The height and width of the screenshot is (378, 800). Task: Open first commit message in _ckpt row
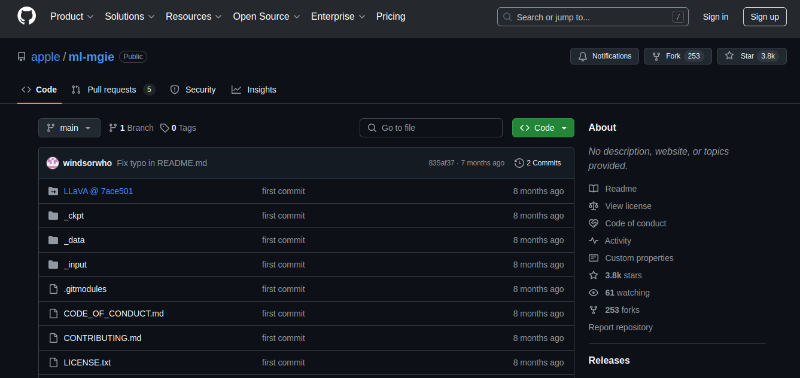[284, 216]
